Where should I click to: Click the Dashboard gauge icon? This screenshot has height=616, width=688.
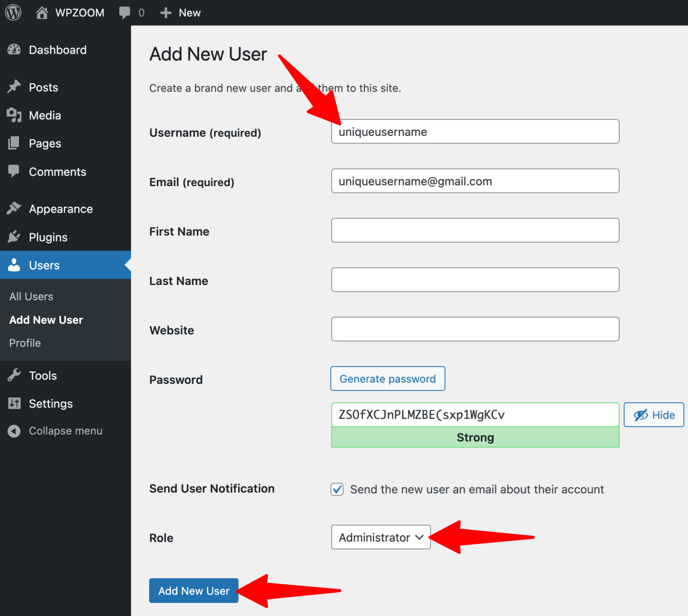14,50
